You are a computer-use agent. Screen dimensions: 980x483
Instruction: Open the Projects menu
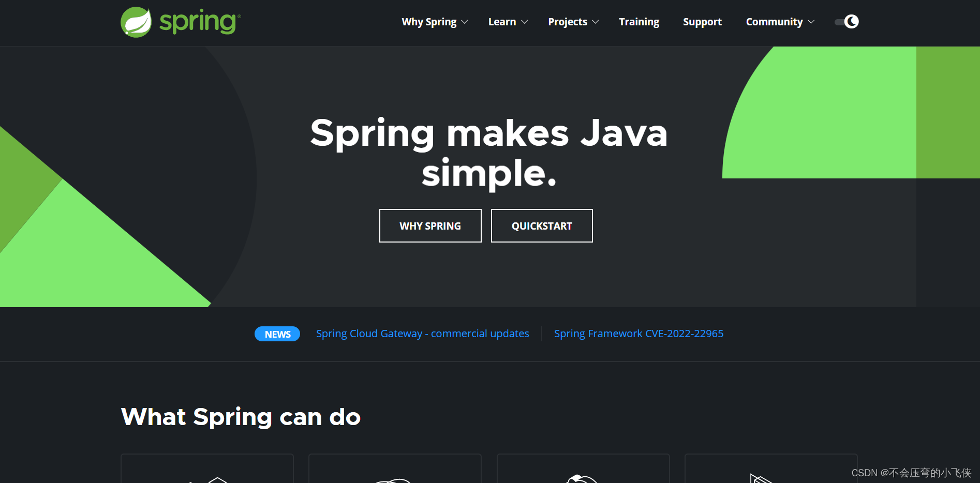(568, 22)
